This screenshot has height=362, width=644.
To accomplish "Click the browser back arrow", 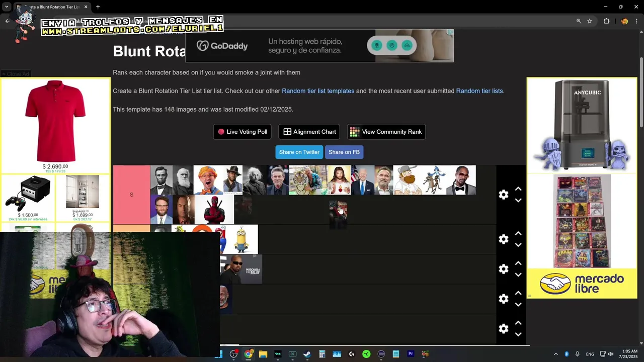I will click(7, 21).
